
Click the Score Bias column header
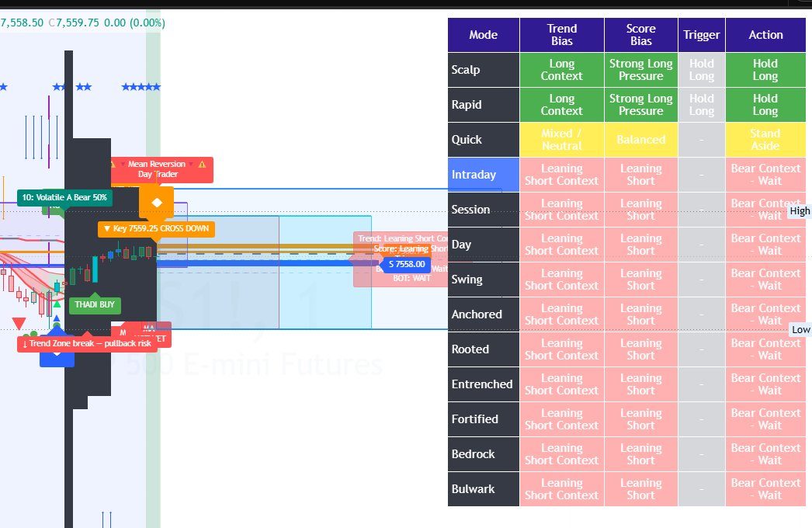[640, 35]
